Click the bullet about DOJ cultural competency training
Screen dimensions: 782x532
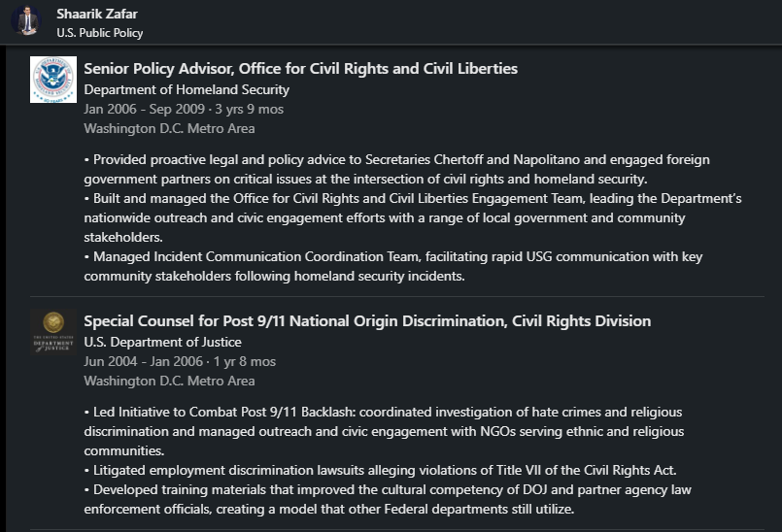pos(389,499)
